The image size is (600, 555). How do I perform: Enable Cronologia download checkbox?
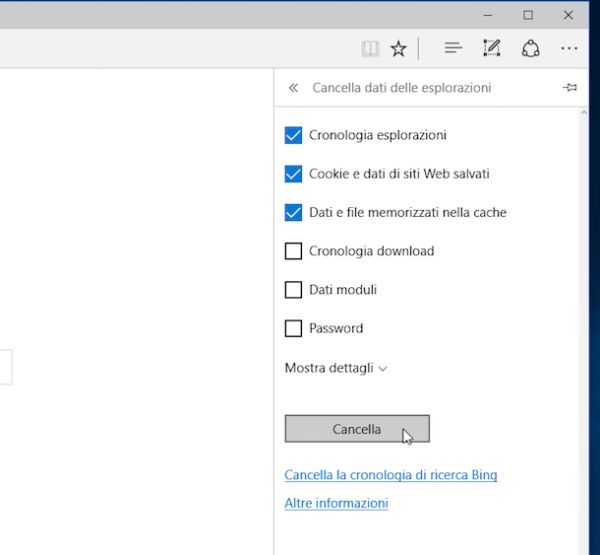click(x=293, y=251)
